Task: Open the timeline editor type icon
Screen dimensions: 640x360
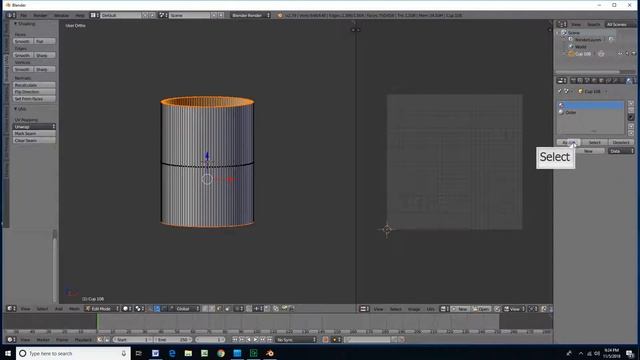Action: coord(10,340)
